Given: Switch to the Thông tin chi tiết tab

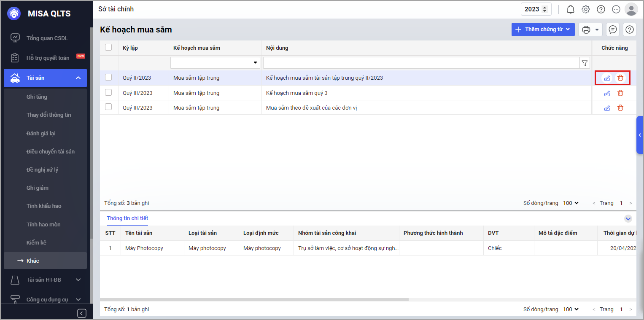Looking at the screenshot, I should click(127, 218).
